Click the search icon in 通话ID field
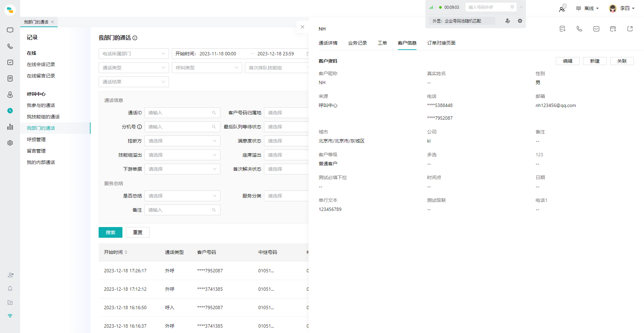Viewport: 644px width, 333px height. [214, 113]
